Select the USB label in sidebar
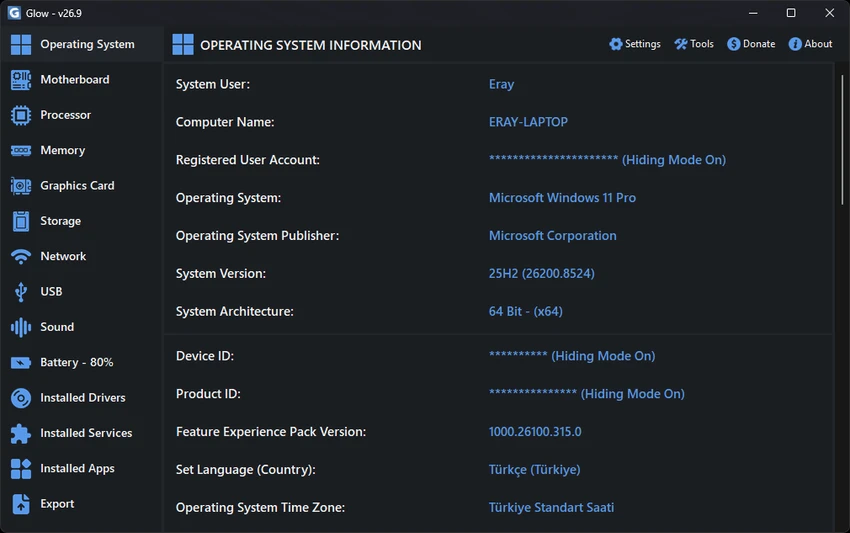850x533 pixels. point(51,292)
